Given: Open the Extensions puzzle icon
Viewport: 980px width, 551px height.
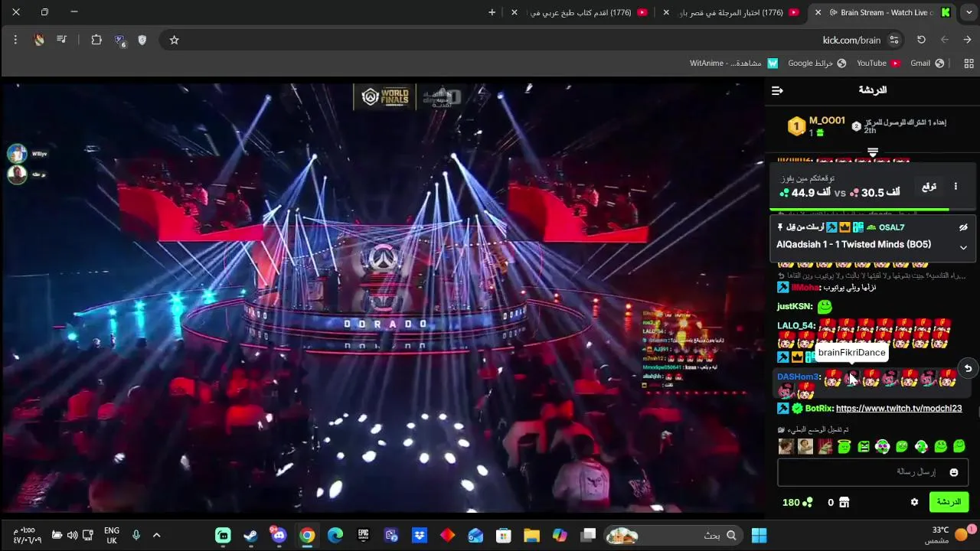Looking at the screenshot, I should (96, 40).
